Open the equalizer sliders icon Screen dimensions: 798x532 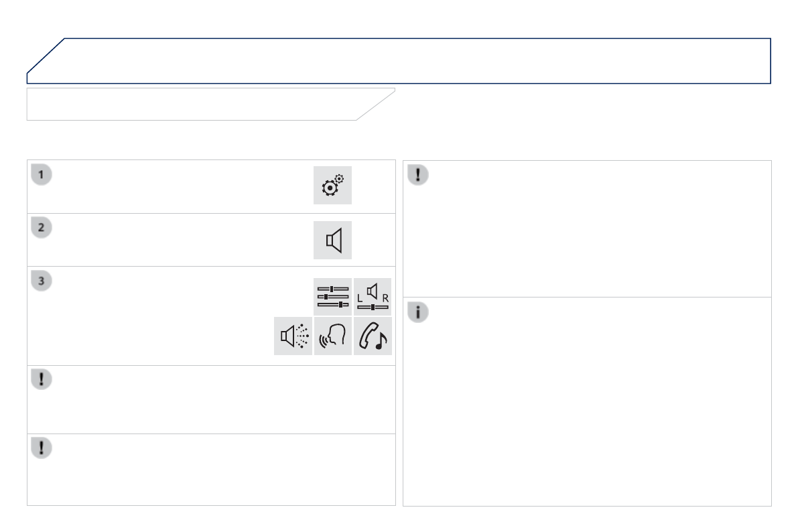point(332,297)
